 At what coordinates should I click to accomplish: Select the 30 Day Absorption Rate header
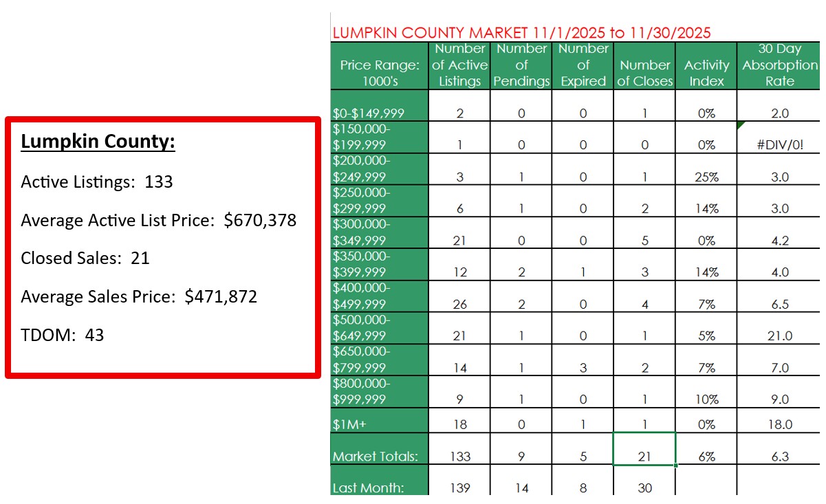click(779, 65)
